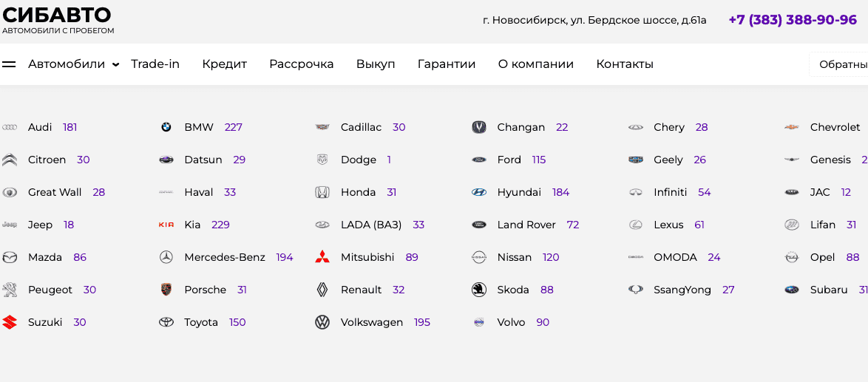Click the Hyundai blue logo icon
Image resolution: width=868 pixels, height=382 pixels.
point(479,192)
